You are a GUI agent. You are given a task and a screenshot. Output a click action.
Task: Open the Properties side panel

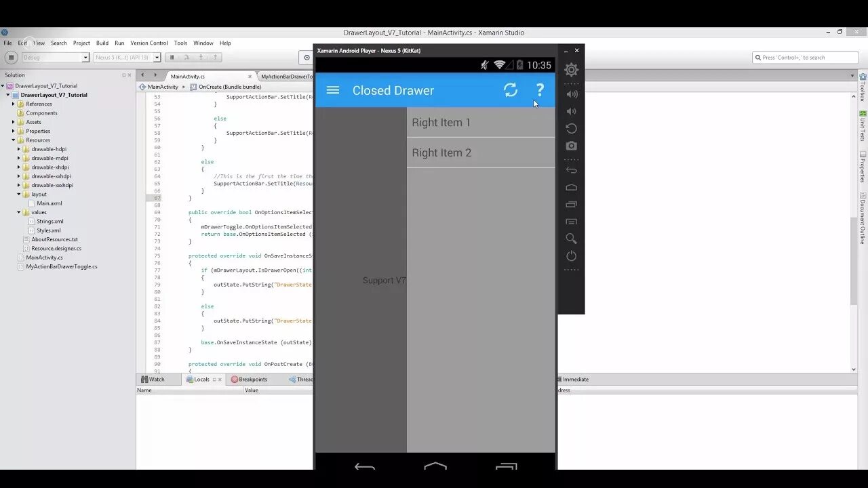pyautogui.click(x=863, y=167)
